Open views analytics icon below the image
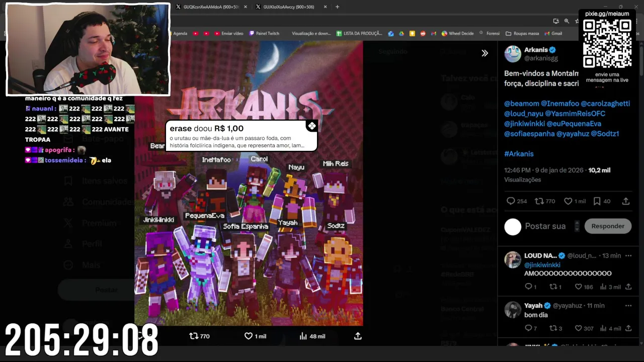This screenshot has width=644, height=362. click(x=303, y=336)
